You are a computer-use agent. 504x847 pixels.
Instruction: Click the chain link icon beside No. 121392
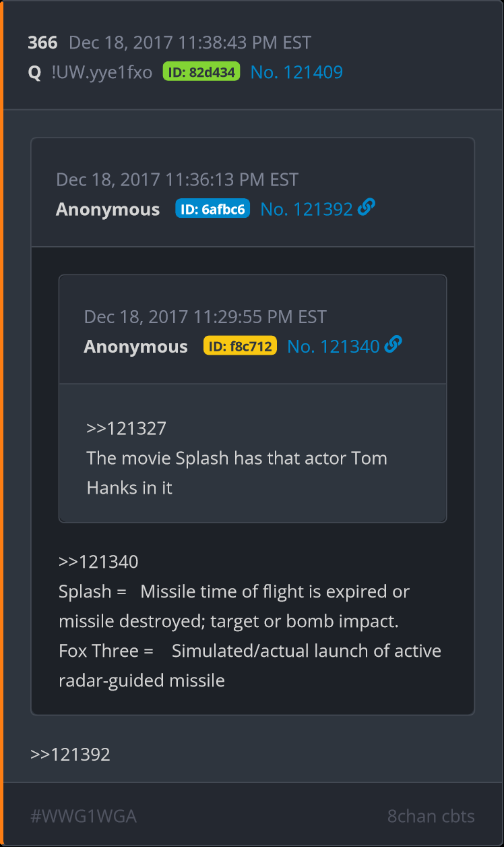point(367,208)
